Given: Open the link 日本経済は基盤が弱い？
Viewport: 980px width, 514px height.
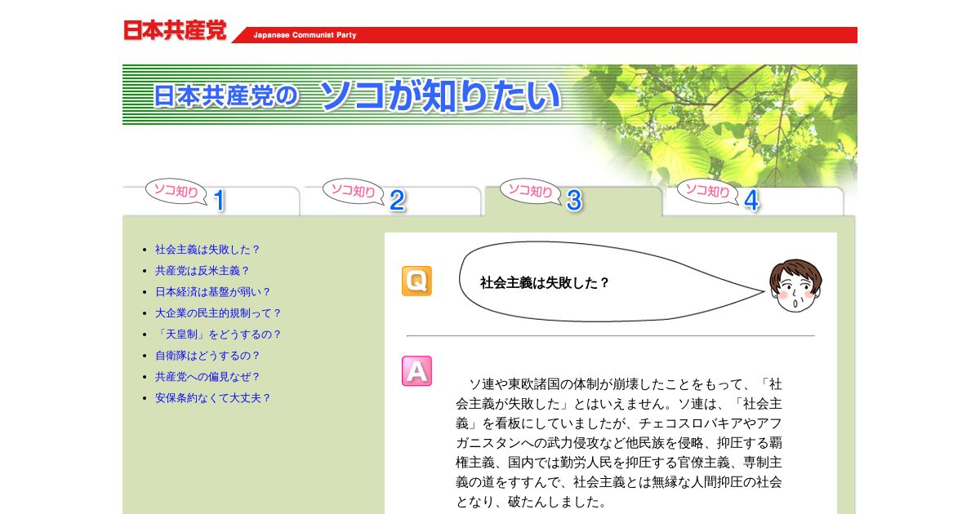Looking at the screenshot, I should tap(212, 292).
